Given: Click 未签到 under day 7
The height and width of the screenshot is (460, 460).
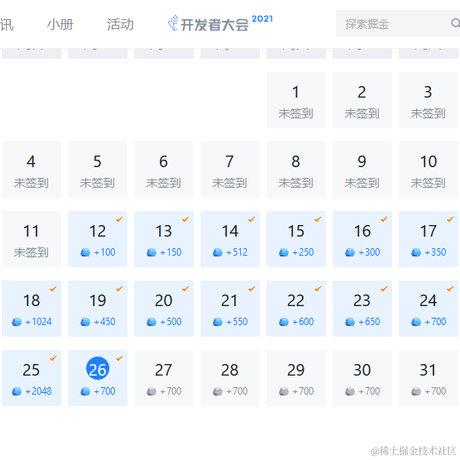Looking at the screenshot, I should click(230, 183).
